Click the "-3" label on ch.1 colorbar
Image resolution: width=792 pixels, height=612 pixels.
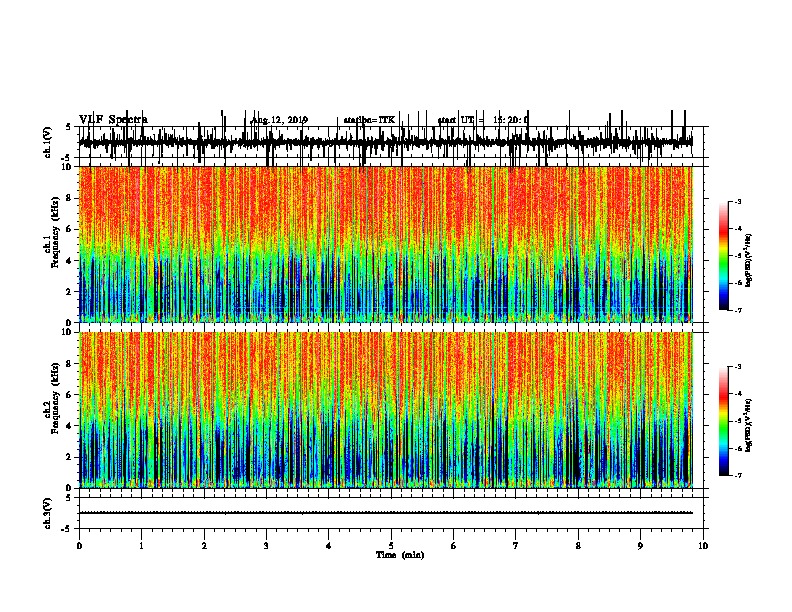[x=737, y=201]
